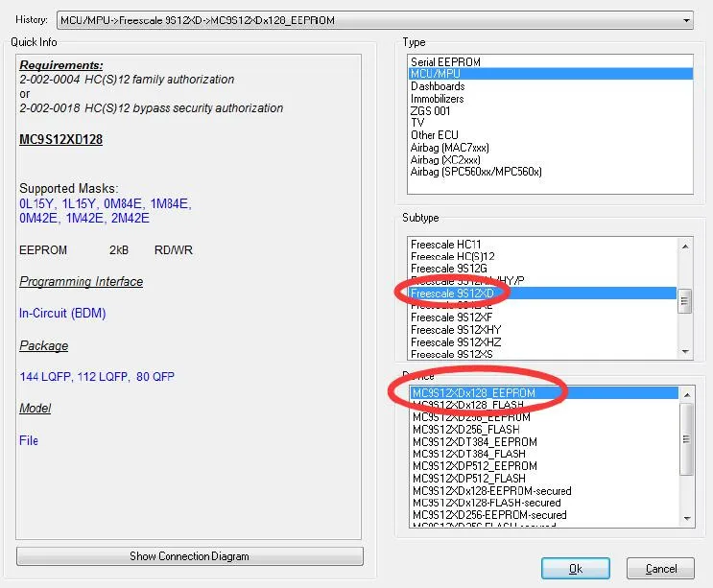This screenshot has width=713, height=588.
Task: Click the Subtype list scrollbar thumb
Action: click(x=685, y=301)
